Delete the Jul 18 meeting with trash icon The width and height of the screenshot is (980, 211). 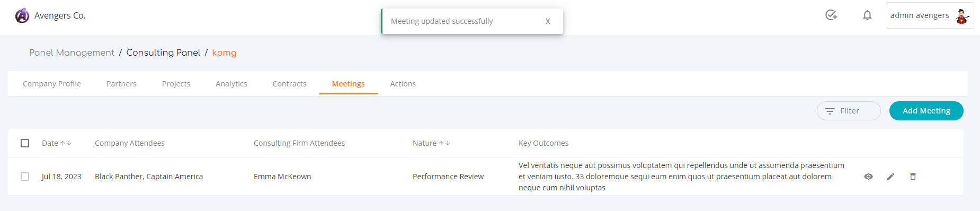click(913, 177)
